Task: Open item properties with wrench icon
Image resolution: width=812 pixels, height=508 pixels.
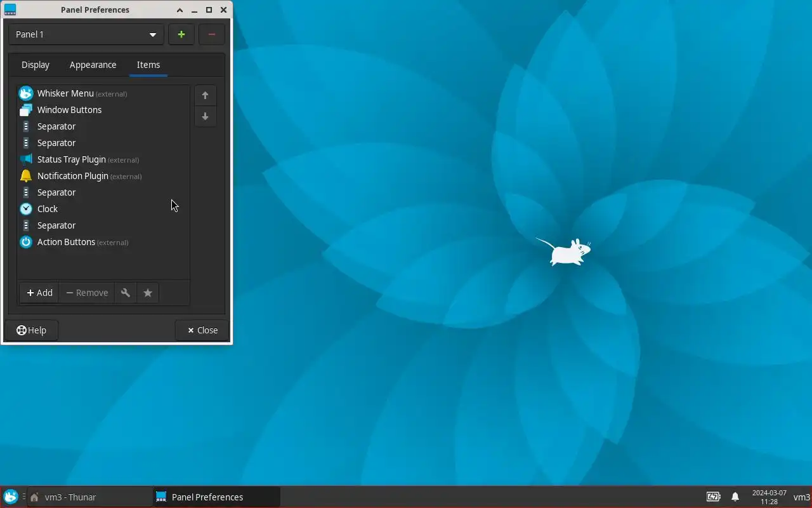Action: (126, 293)
